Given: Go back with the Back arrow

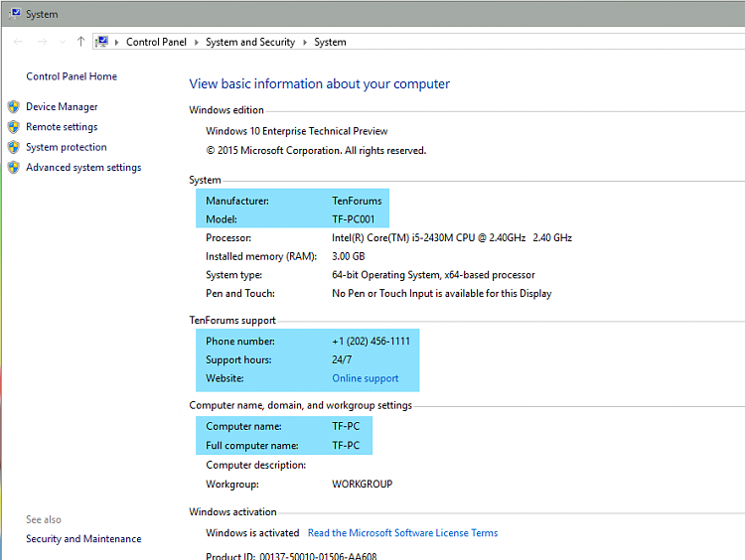Looking at the screenshot, I should coord(19,42).
